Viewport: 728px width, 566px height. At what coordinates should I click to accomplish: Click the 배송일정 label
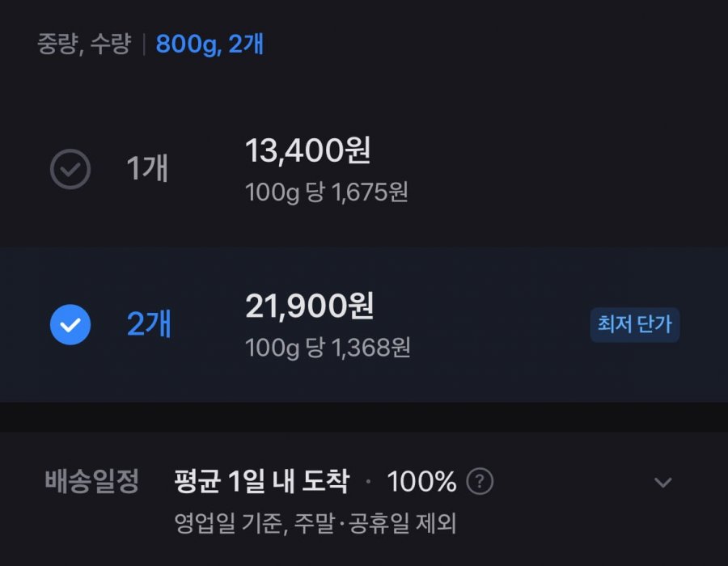(91, 482)
